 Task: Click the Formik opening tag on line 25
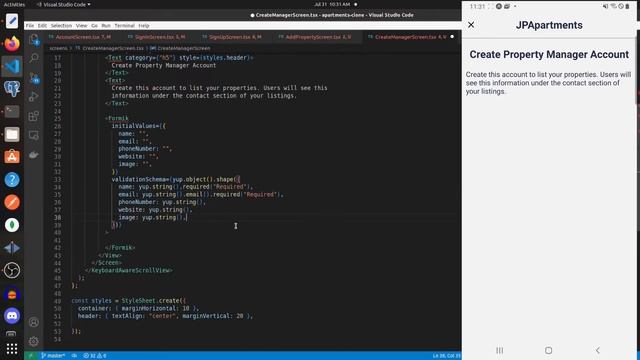[x=117, y=118]
